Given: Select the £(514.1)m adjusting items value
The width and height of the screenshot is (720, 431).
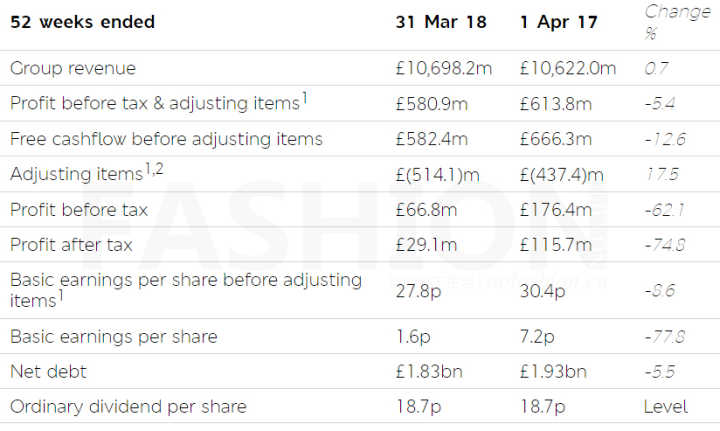Looking at the screenshot, I should click(440, 175).
